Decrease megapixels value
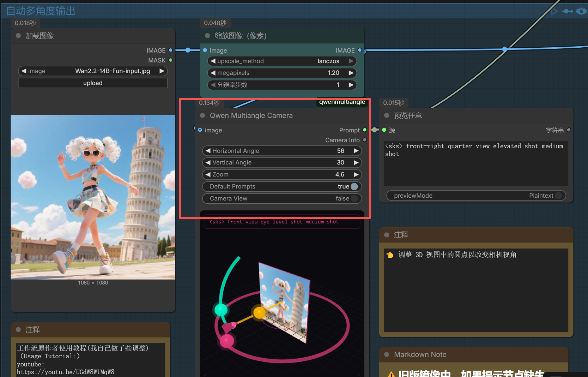The height and width of the screenshot is (377, 588). (213, 73)
